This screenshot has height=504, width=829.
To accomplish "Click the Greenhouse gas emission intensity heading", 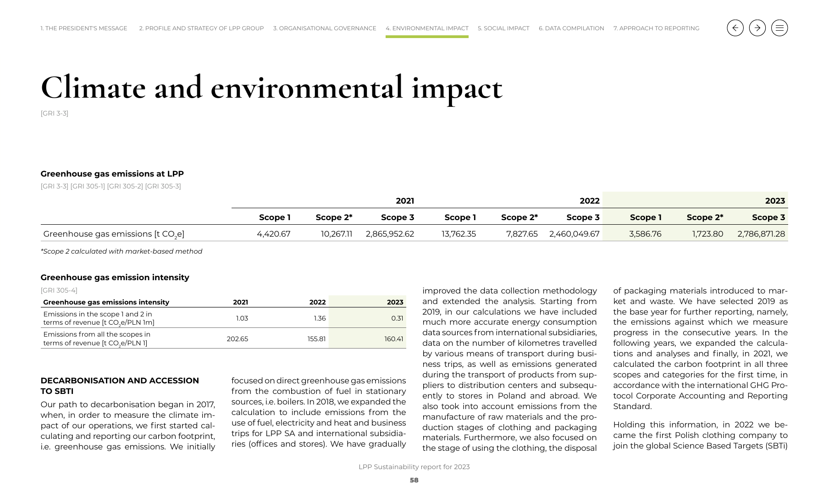I will [x=115, y=277].
